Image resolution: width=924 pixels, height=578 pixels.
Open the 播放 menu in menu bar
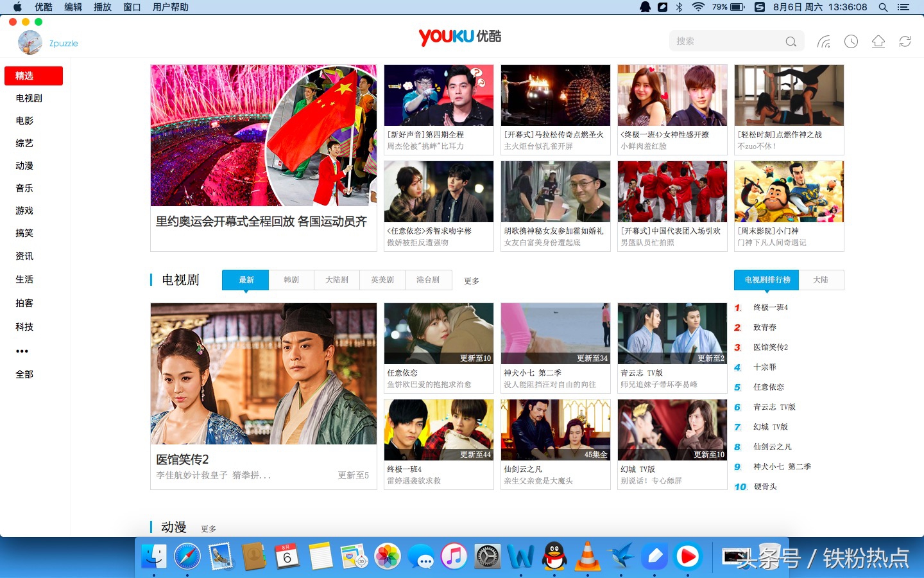click(103, 7)
